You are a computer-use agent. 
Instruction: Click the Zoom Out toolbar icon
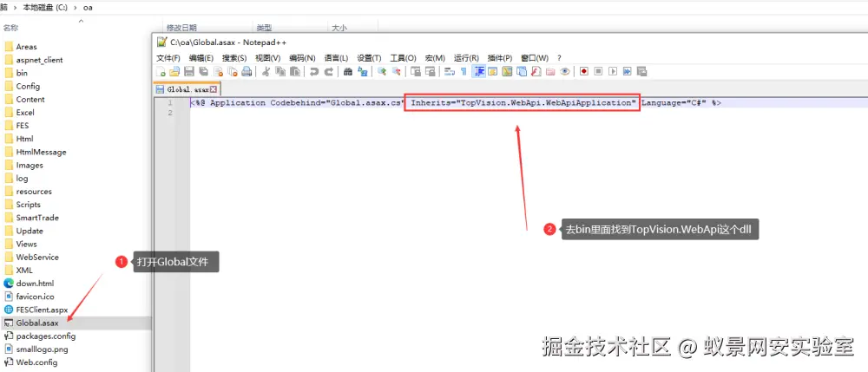[x=397, y=71]
